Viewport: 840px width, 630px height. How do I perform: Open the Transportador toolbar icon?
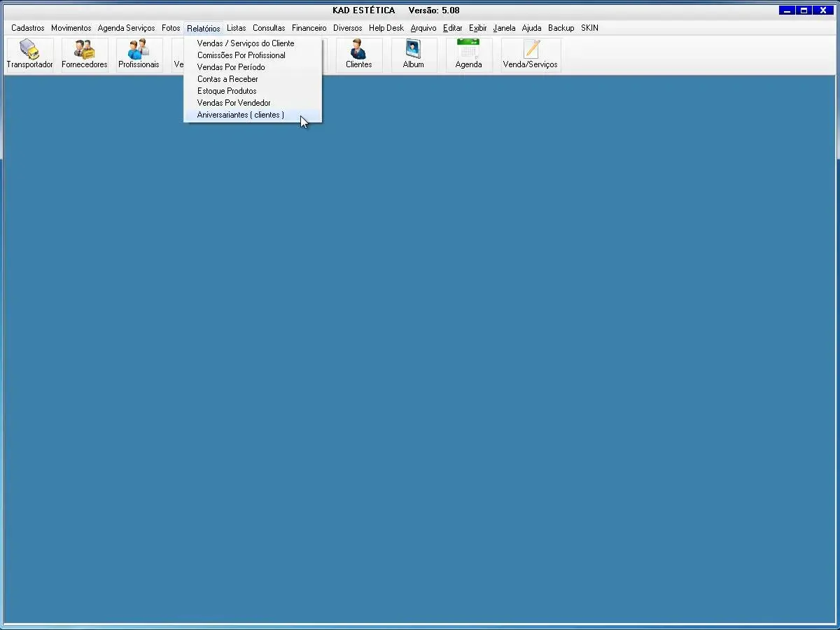29,55
